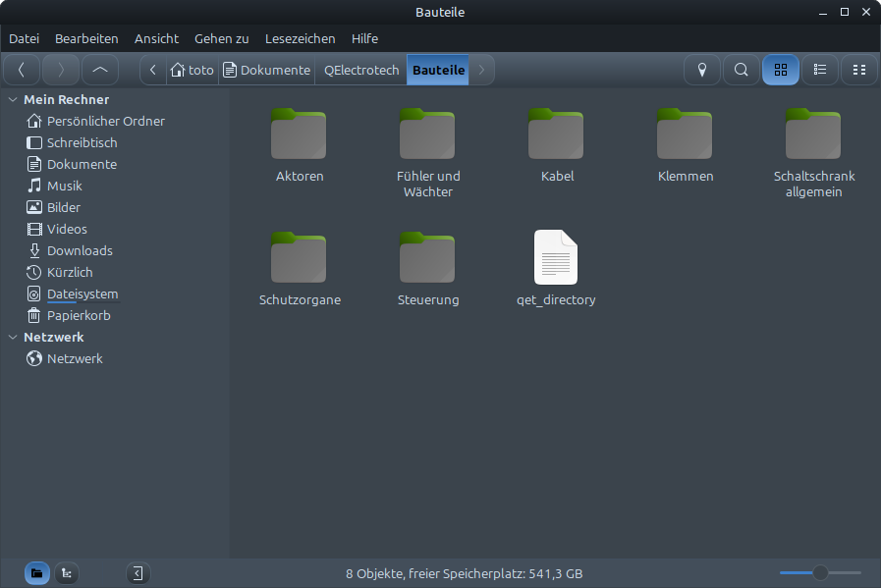Collapse the Netzwerk sidebar section
This screenshot has height=588, width=881.
pyautogui.click(x=13, y=338)
